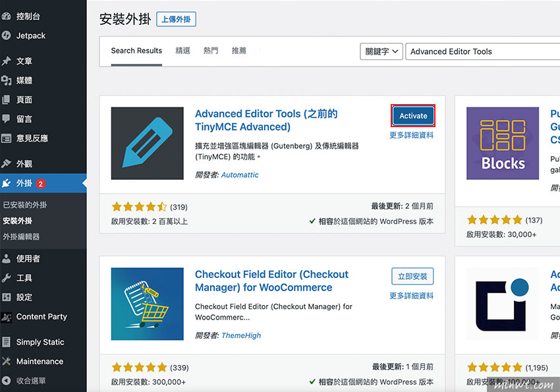Open Checkout Field Editor title link
Viewport: 560px width, 392px height.
271,281
